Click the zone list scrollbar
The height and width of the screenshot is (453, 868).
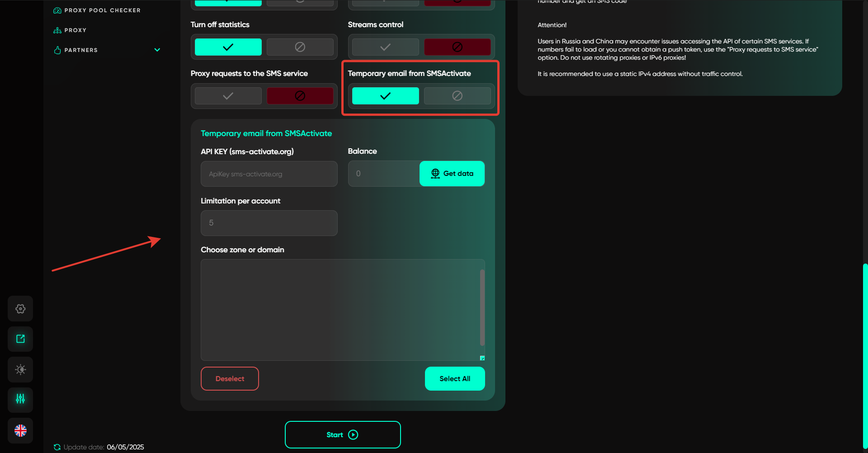(482, 307)
